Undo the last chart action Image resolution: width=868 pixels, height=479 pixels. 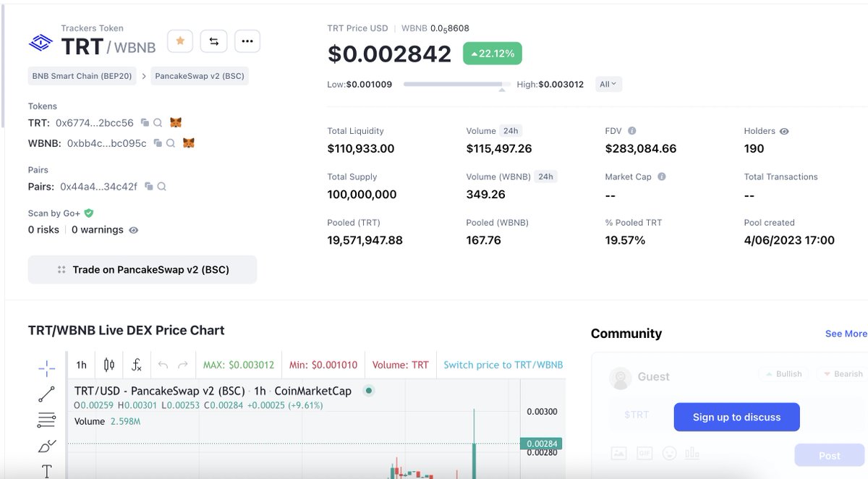coord(163,365)
